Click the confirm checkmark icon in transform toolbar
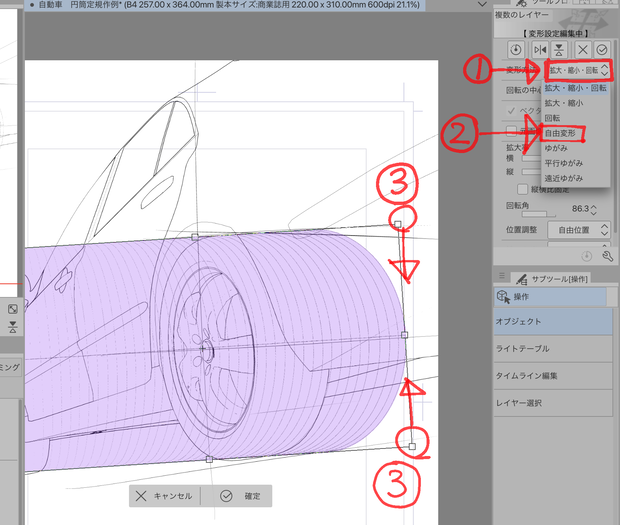 coord(602,50)
